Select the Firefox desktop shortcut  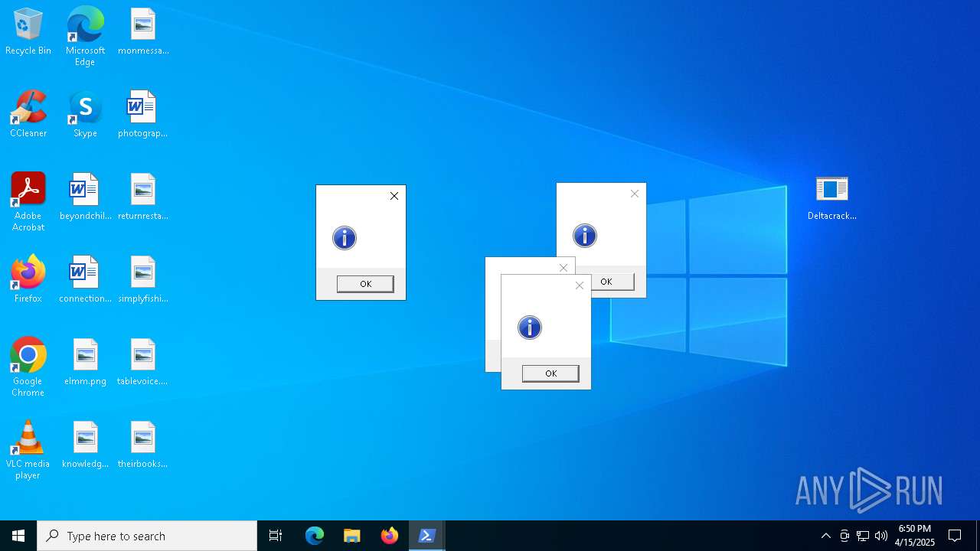28,280
